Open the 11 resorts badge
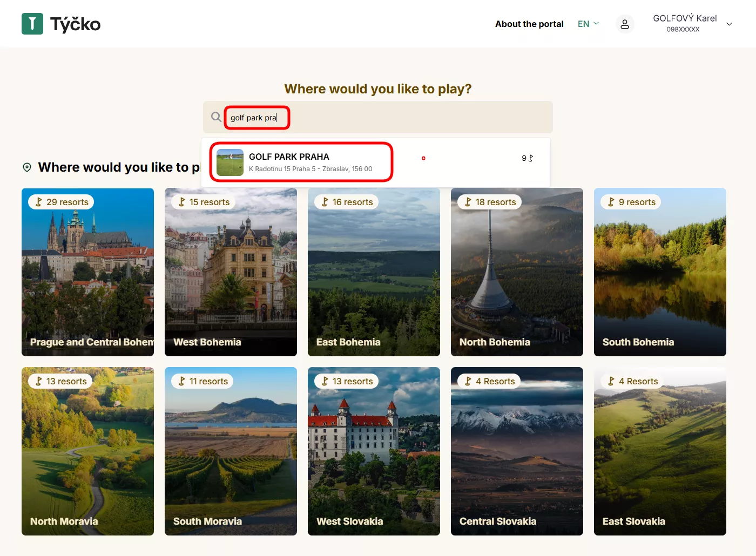 click(x=202, y=381)
